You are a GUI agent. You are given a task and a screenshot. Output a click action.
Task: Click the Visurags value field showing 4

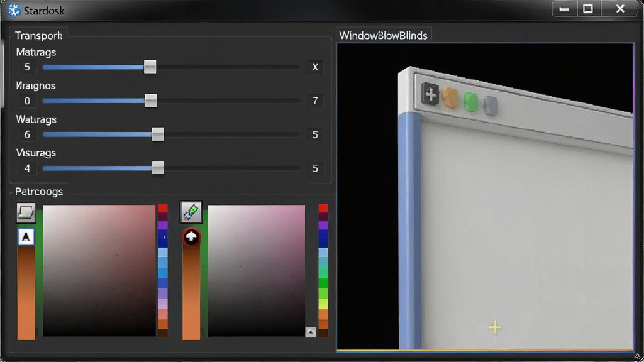(x=27, y=168)
